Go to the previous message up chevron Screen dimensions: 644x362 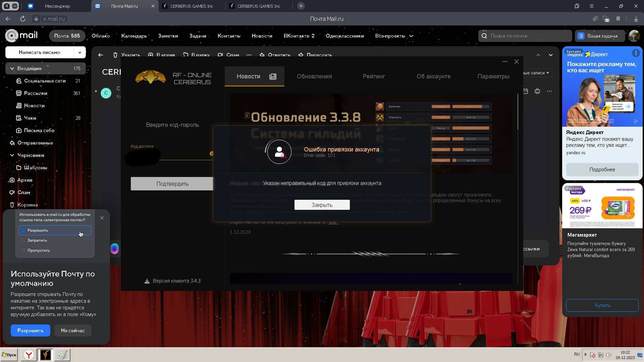click(x=538, y=55)
